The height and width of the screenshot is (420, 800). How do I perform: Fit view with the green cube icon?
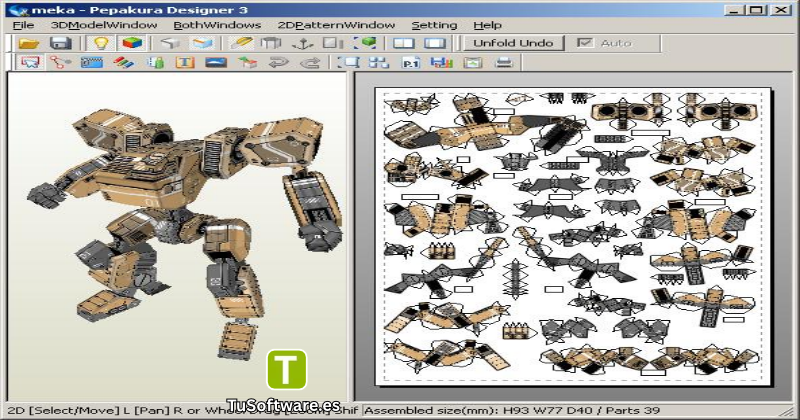click(x=365, y=43)
